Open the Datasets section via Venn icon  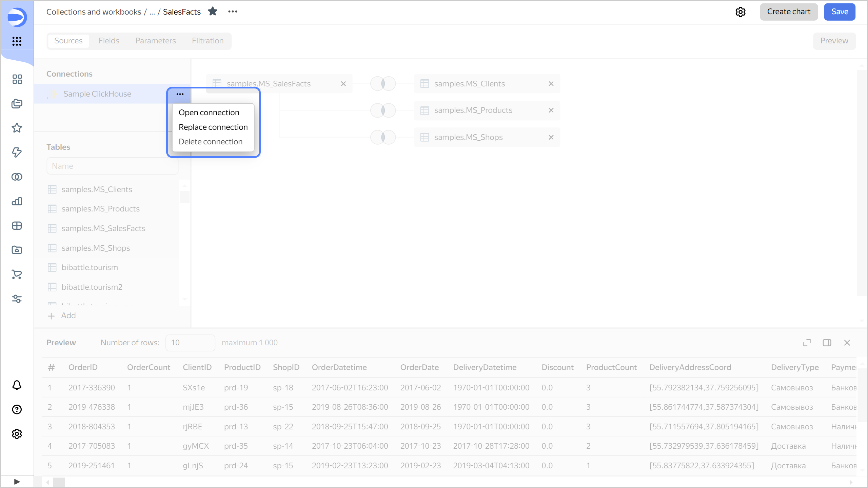click(17, 177)
